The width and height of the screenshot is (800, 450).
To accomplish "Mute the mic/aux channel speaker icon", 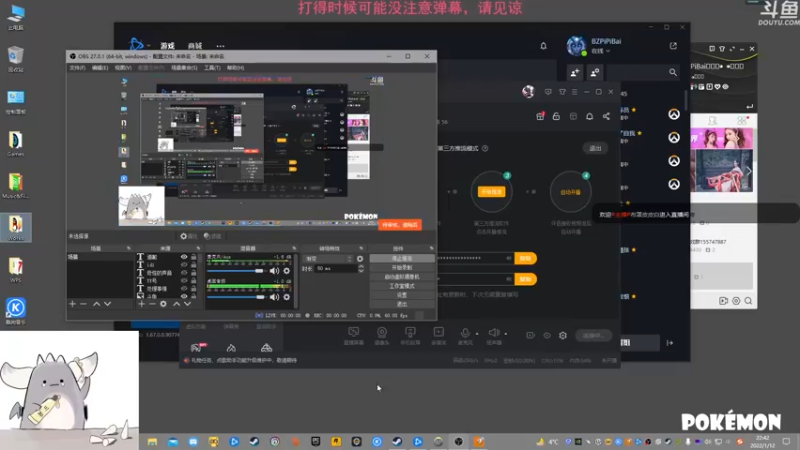I will tap(274, 271).
